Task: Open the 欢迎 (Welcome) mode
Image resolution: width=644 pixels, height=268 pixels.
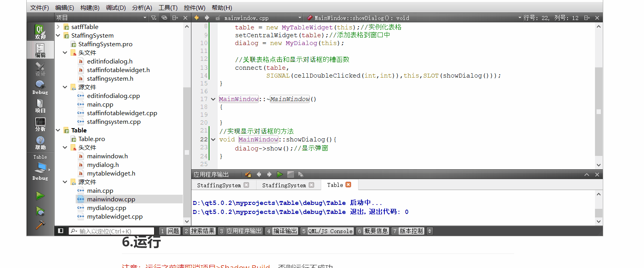Action: pyautogui.click(x=40, y=31)
